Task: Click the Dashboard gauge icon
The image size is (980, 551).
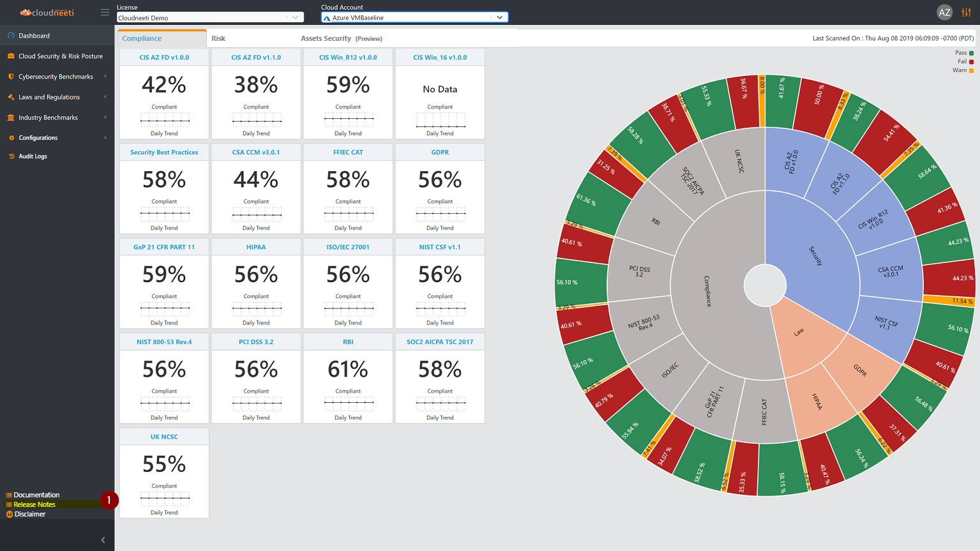Action: point(11,36)
